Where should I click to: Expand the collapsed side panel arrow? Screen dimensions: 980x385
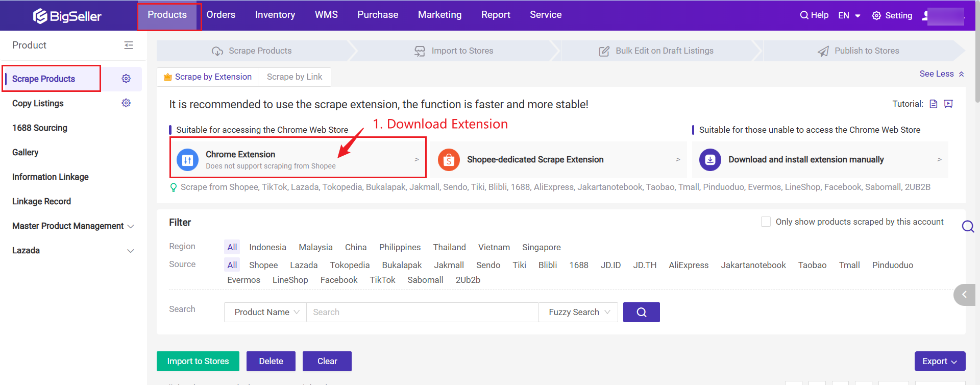(965, 295)
